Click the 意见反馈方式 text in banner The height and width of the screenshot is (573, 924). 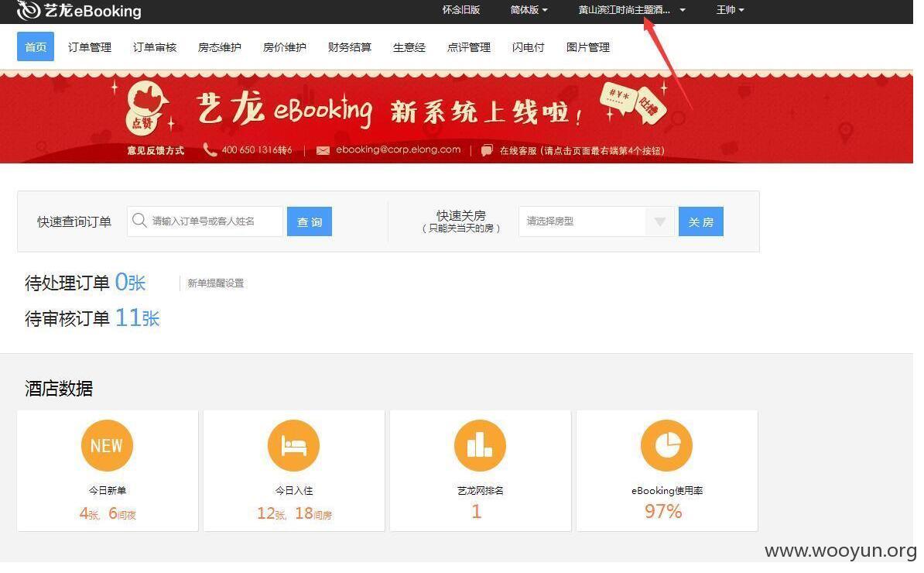click(x=156, y=151)
